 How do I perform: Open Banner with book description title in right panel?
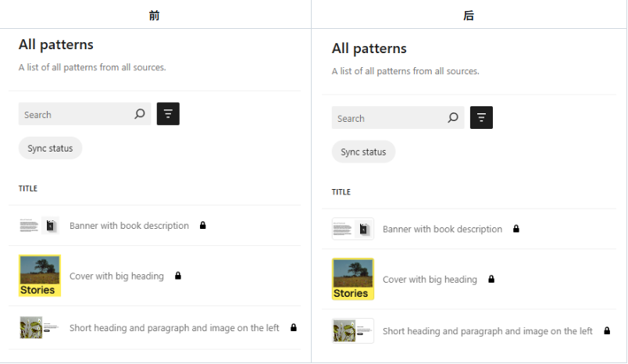coord(442,230)
